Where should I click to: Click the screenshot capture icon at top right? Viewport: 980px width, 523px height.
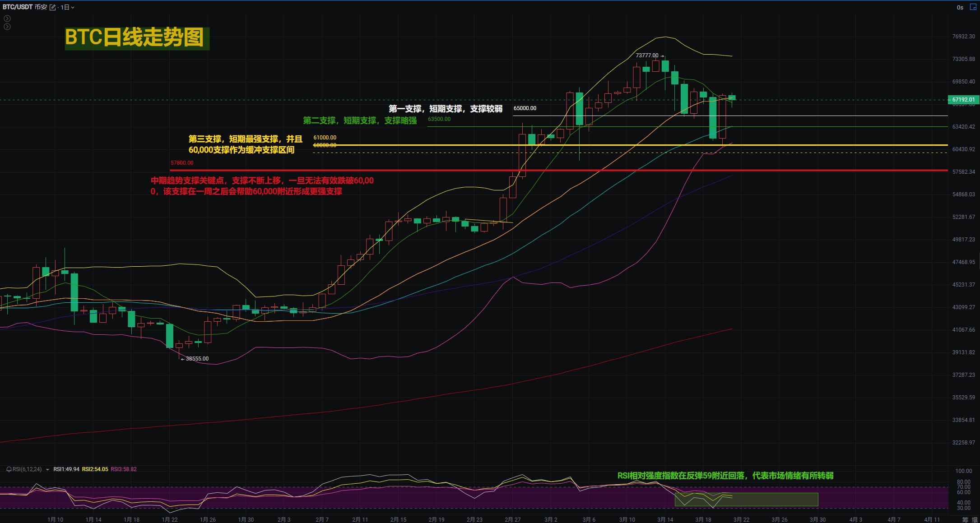coord(973,7)
